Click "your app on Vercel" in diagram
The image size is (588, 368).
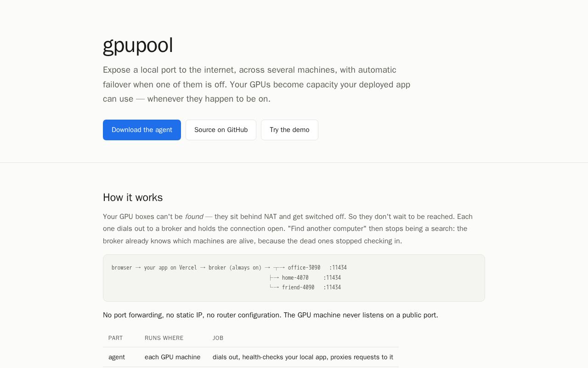170,268
